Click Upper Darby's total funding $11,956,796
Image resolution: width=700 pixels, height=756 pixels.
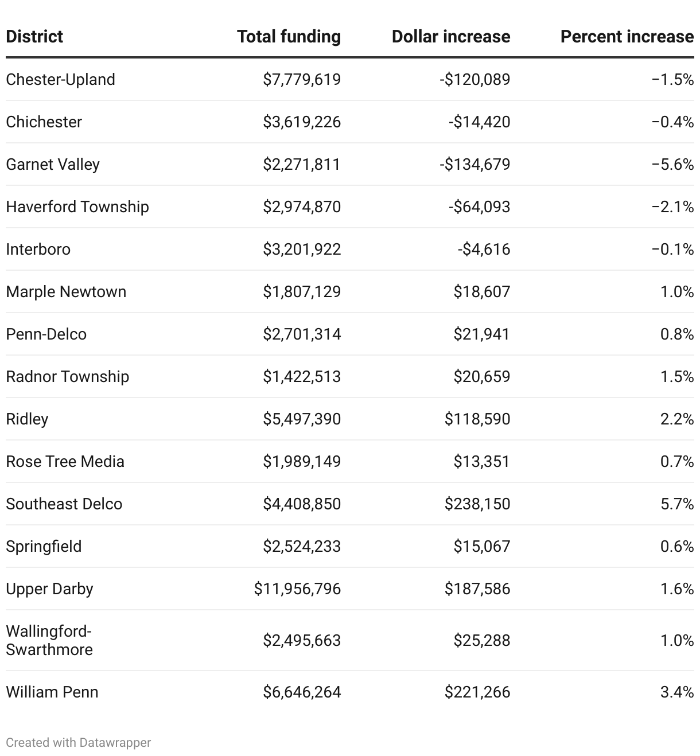(297, 589)
